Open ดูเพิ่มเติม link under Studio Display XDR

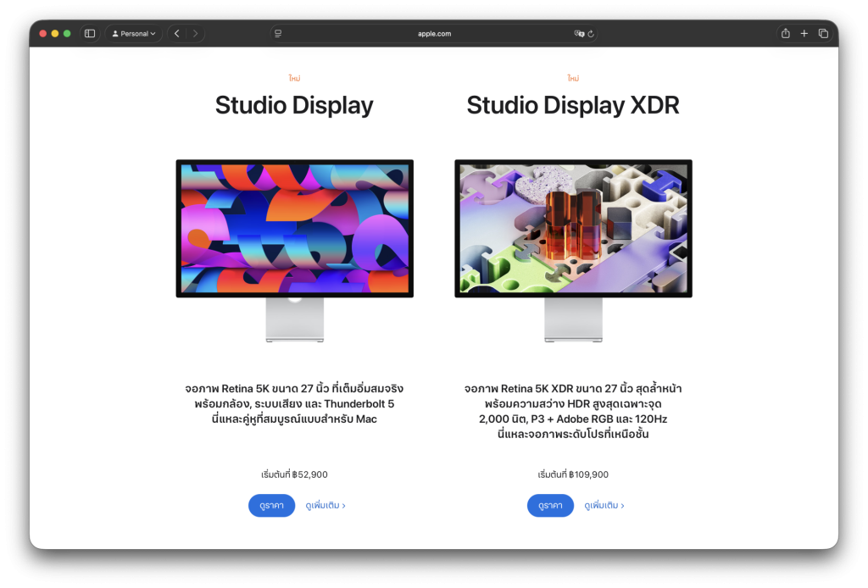604,506
